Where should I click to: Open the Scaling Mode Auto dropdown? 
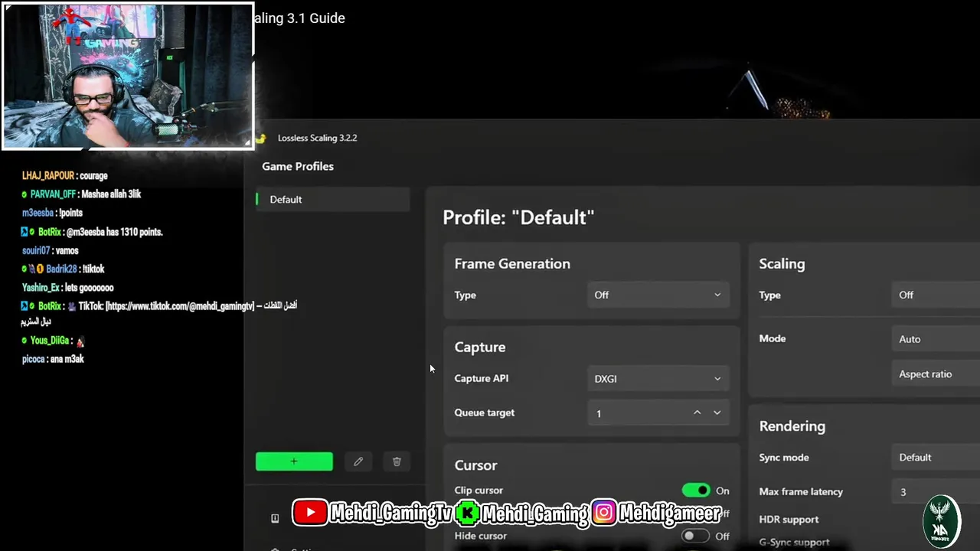pos(936,339)
